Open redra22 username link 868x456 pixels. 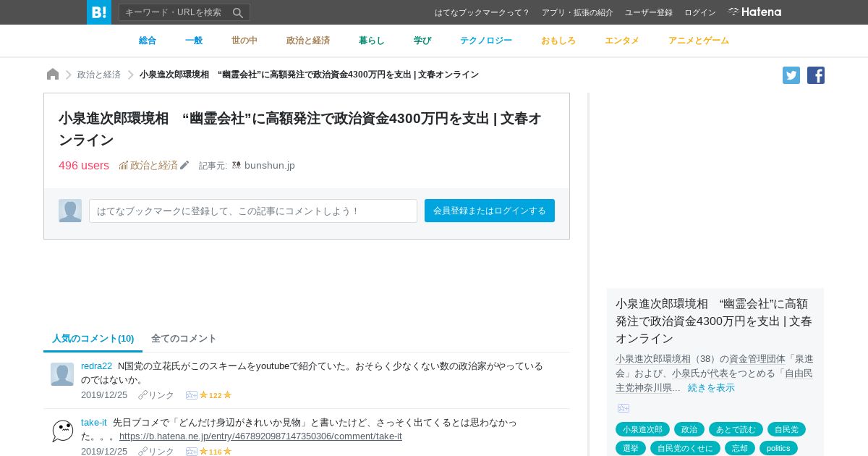click(x=96, y=366)
